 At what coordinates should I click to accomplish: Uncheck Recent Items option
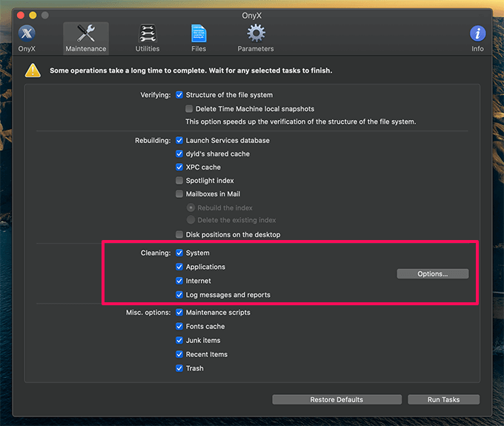point(179,354)
